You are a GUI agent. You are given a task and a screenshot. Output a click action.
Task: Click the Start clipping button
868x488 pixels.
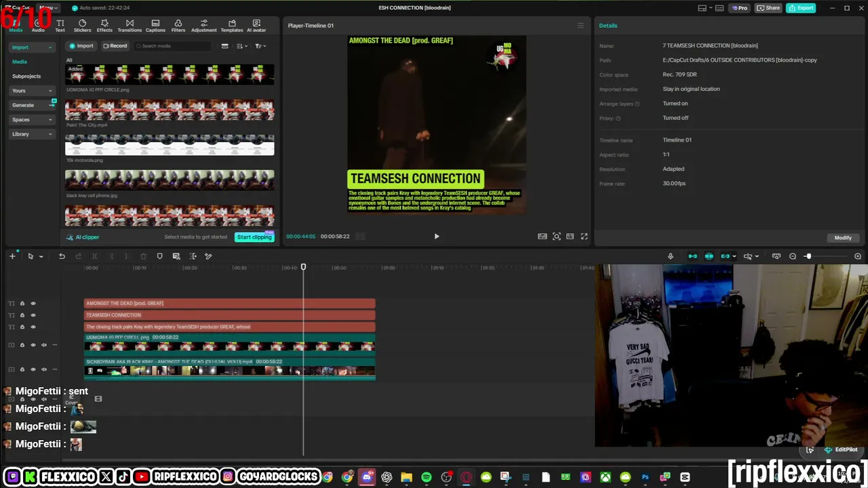[x=254, y=237]
